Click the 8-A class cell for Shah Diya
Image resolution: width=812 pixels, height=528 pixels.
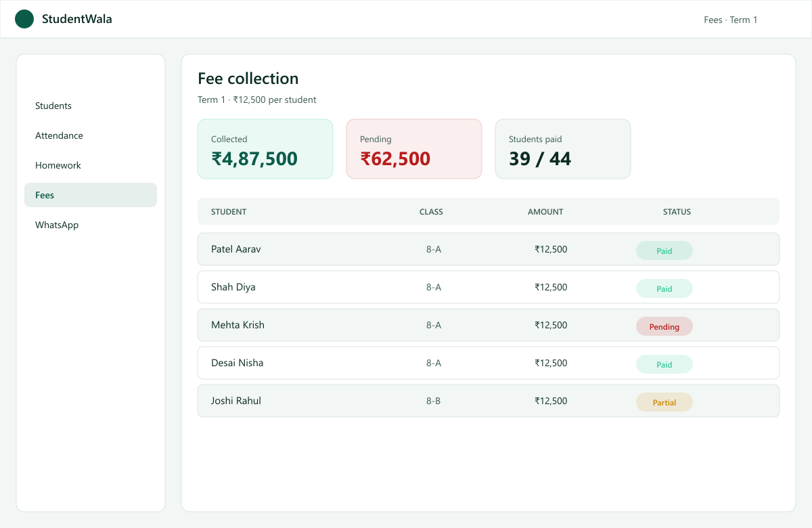pyautogui.click(x=434, y=287)
